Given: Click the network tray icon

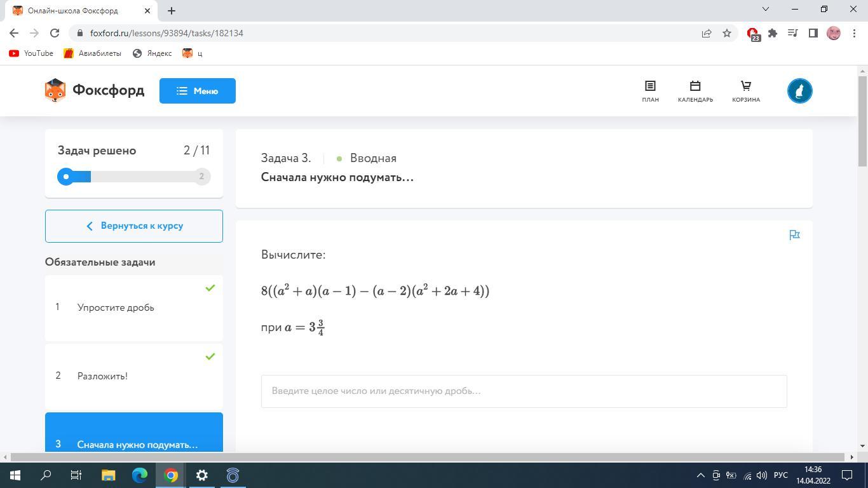Looking at the screenshot, I should pos(747,475).
